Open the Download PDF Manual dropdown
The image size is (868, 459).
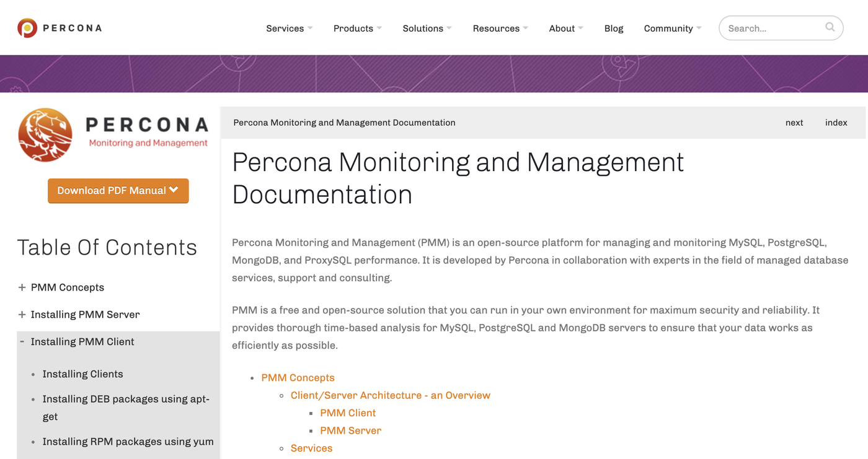(118, 191)
